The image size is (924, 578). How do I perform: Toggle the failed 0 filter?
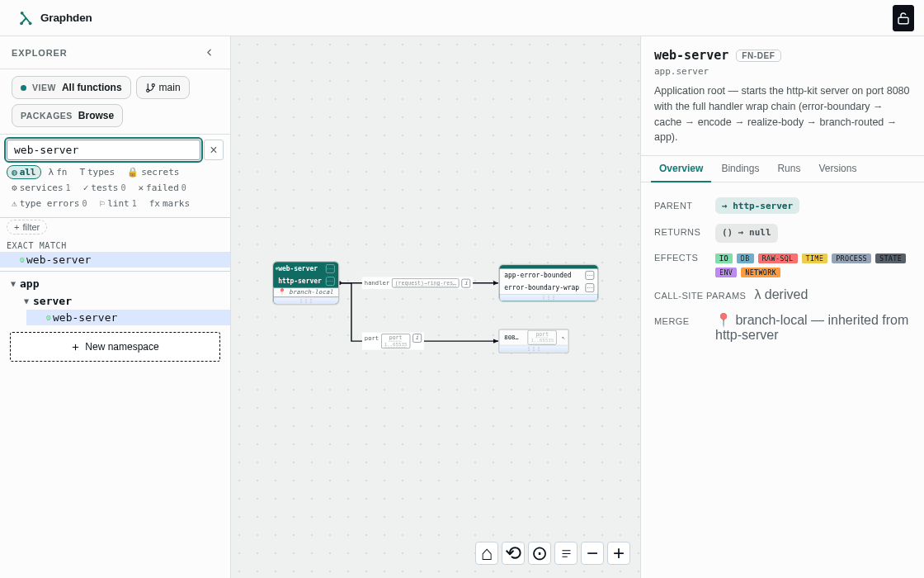click(x=162, y=187)
